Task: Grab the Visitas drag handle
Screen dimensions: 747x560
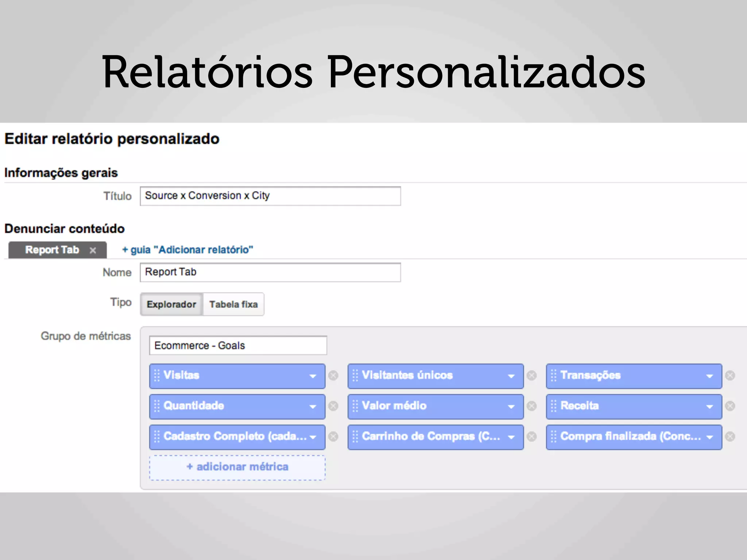Action: pyautogui.click(x=157, y=376)
